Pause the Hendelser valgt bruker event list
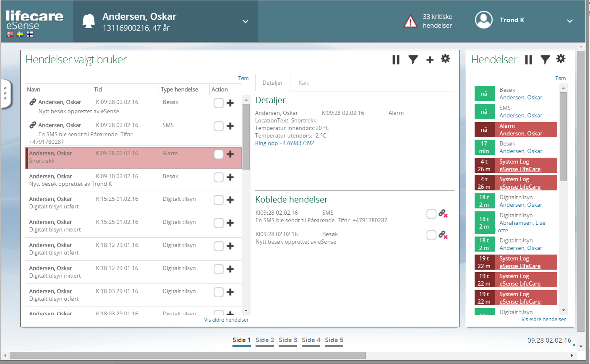The width and height of the screenshot is (590, 364). point(396,60)
